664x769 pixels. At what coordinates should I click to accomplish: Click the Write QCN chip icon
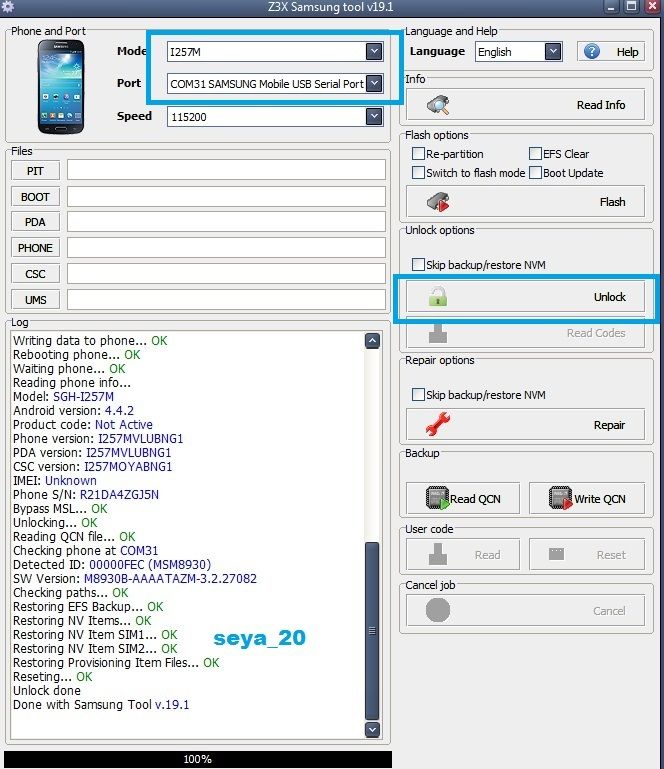click(x=560, y=498)
